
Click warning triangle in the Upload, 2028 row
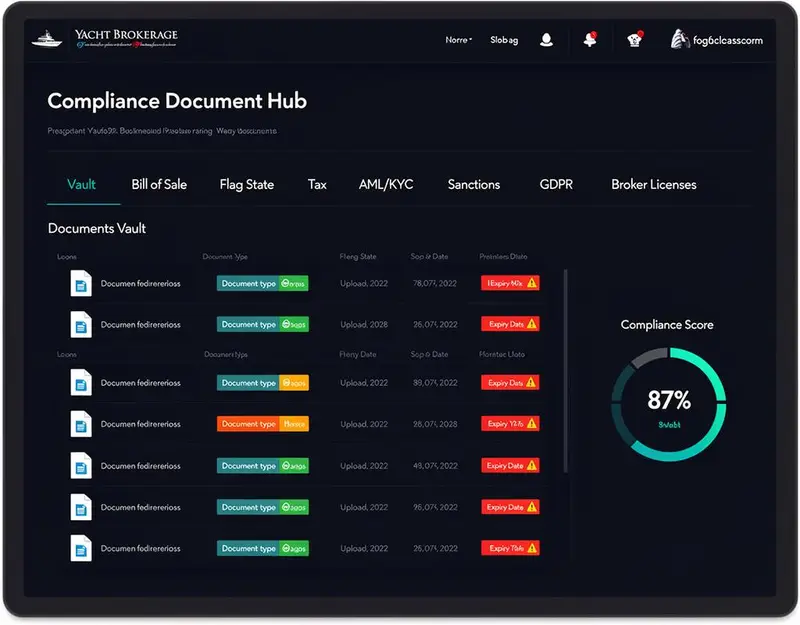532,324
